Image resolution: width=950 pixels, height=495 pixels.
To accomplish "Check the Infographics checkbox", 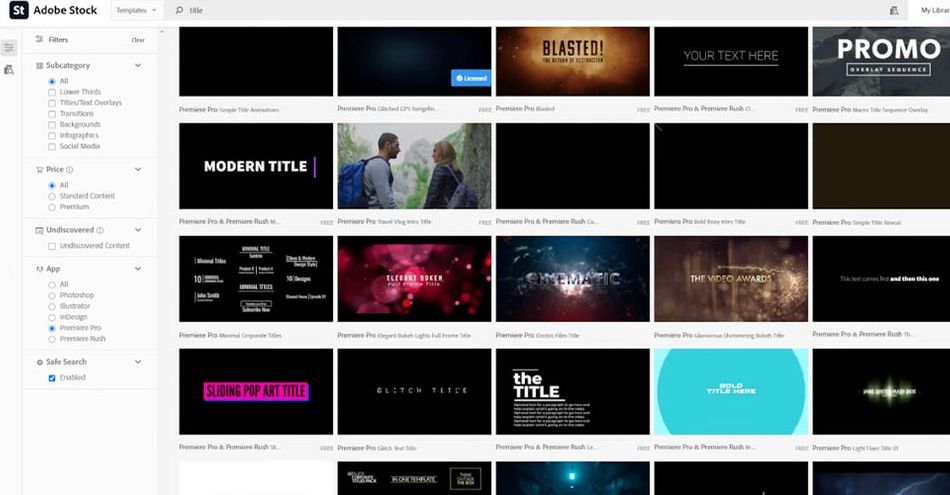I will tap(51, 136).
